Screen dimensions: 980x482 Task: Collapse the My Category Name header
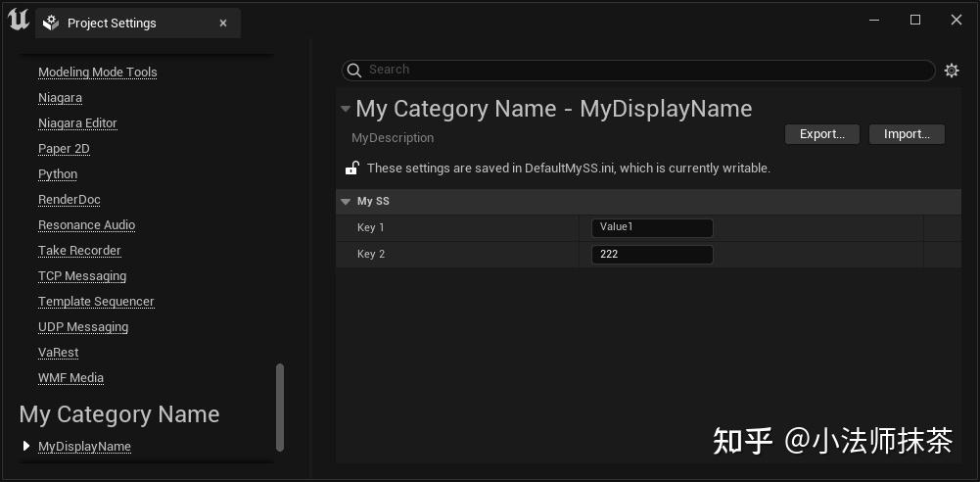pyautogui.click(x=346, y=109)
